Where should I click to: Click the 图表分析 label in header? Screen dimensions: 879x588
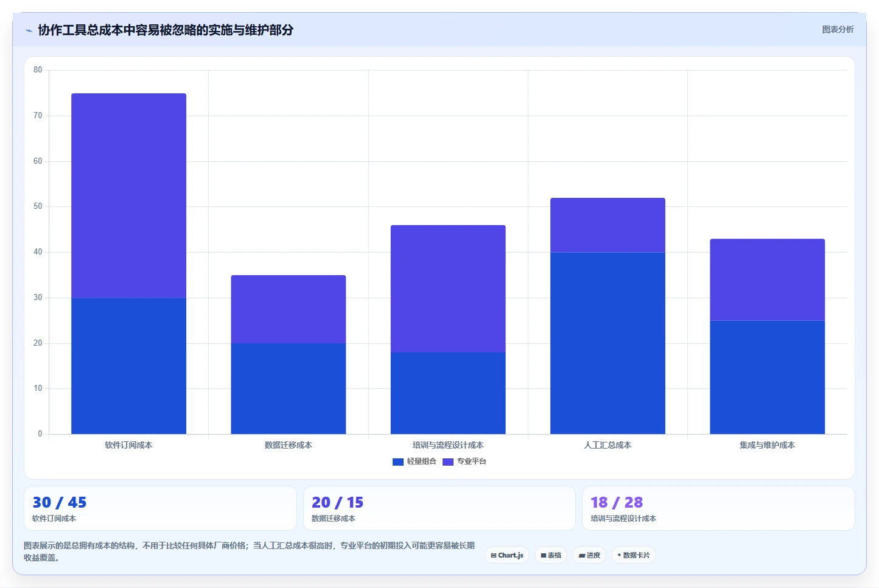click(838, 29)
